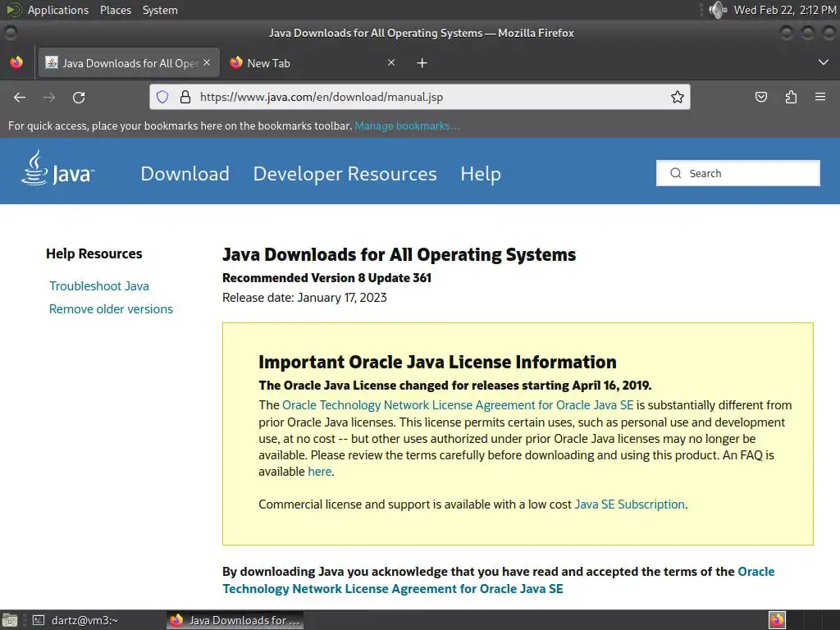
Task: Click into the site Search field
Action: 737,173
